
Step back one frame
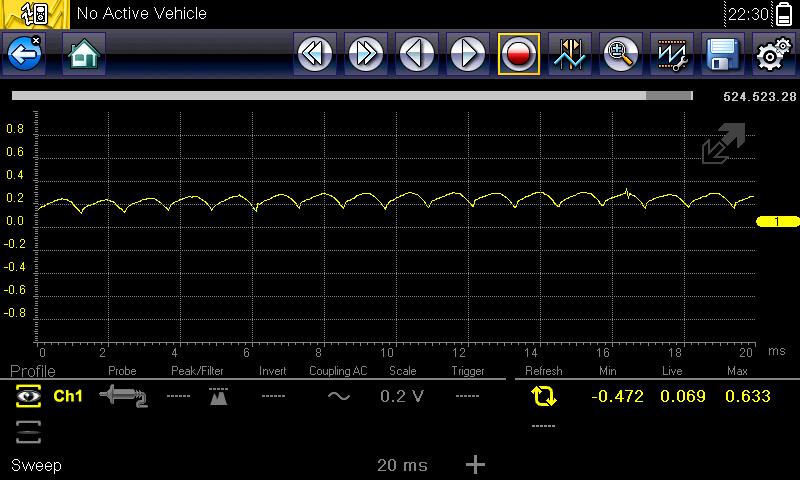coord(417,54)
